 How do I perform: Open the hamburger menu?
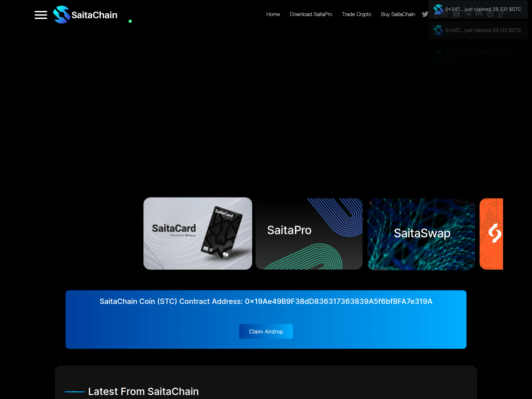pos(41,15)
